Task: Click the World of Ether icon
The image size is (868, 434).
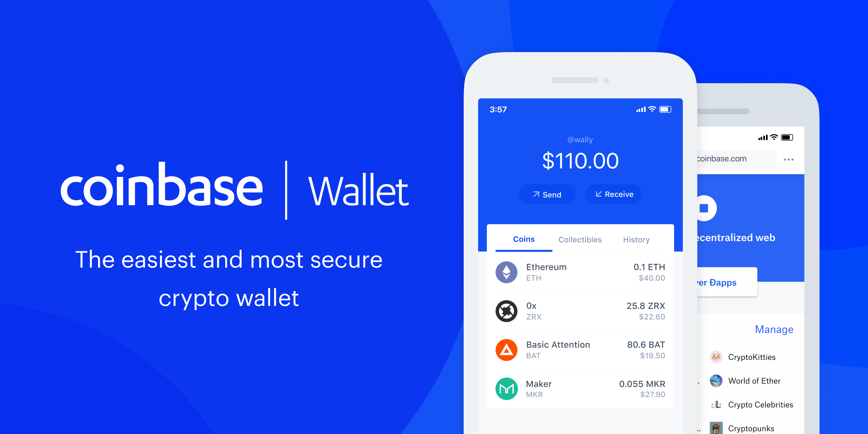Action: tap(716, 381)
